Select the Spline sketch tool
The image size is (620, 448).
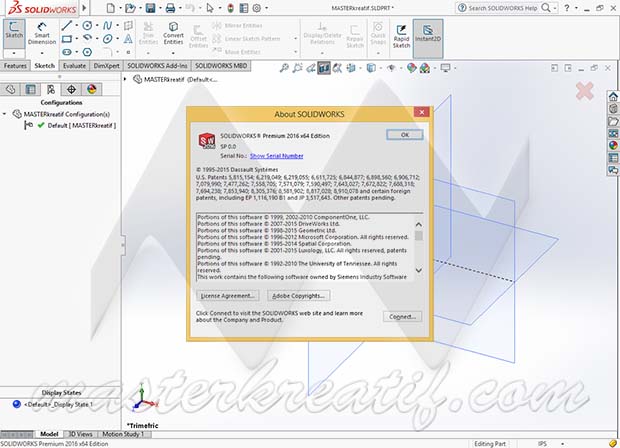(x=107, y=26)
